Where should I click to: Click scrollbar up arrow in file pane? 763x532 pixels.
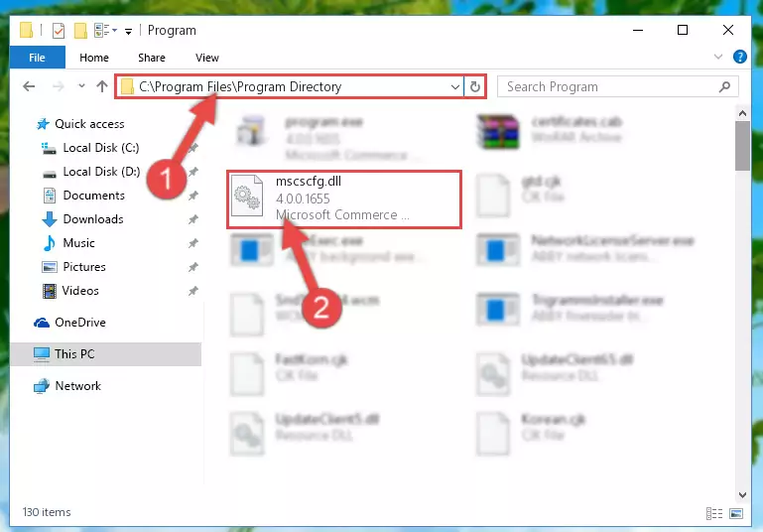742,113
